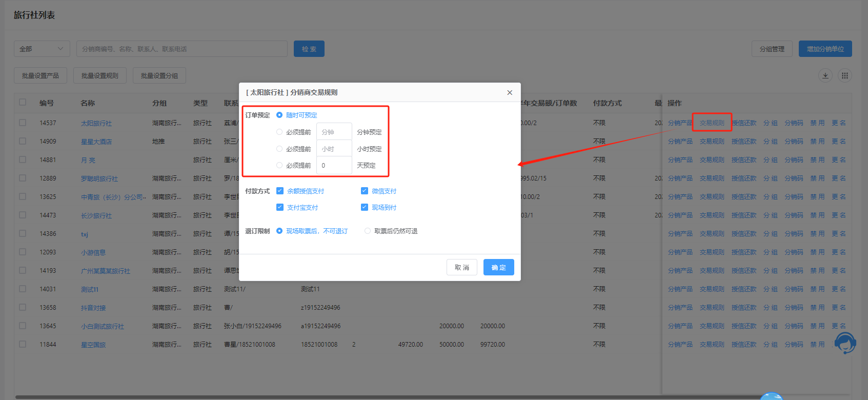Toggle the 支付宝支付 checkbox
Image resolution: width=868 pixels, height=400 pixels.
tap(280, 207)
